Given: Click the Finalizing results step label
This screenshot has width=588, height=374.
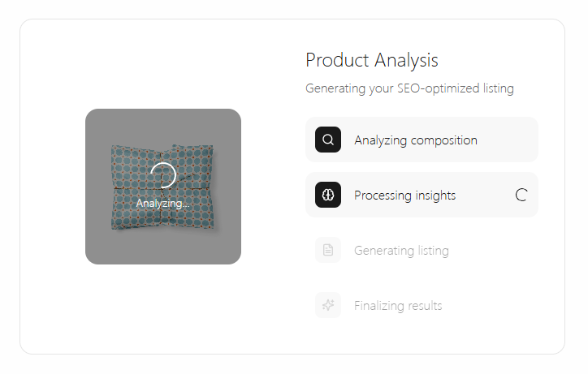Looking at the screenshot, I should [398, 305].
